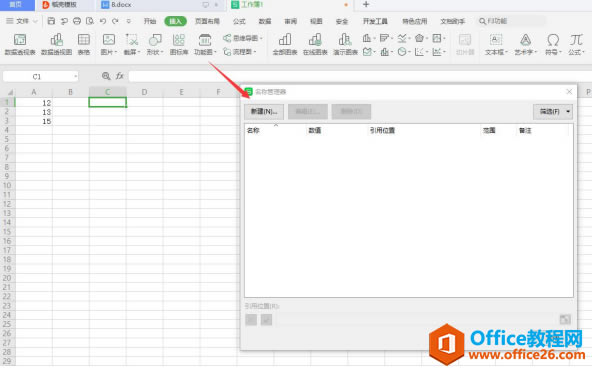Open the 审阅 Review tab
Screen dimensions: 592x372
290,21
